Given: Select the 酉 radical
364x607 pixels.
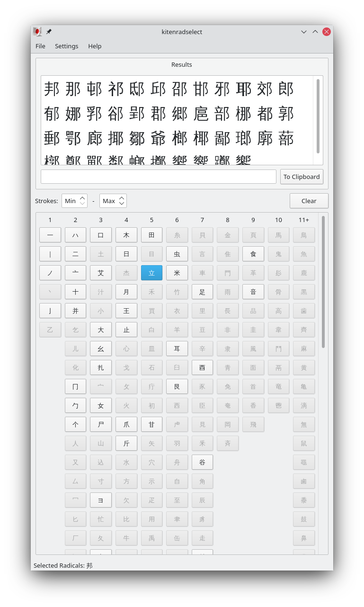Looking at the screenshot, I should [x=202, y=367].
